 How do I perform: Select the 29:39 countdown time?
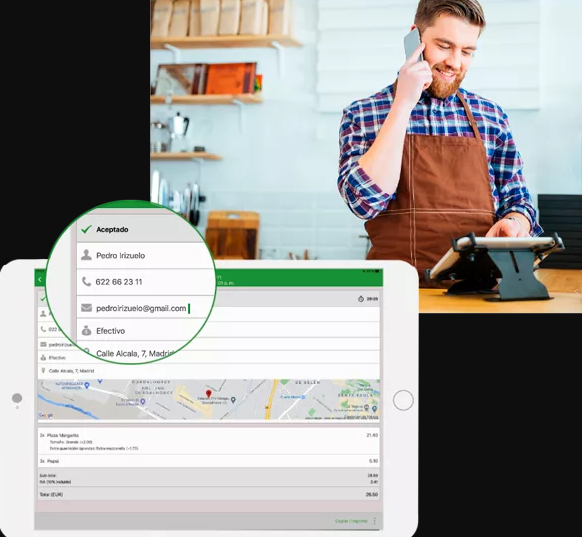[372, 299]
